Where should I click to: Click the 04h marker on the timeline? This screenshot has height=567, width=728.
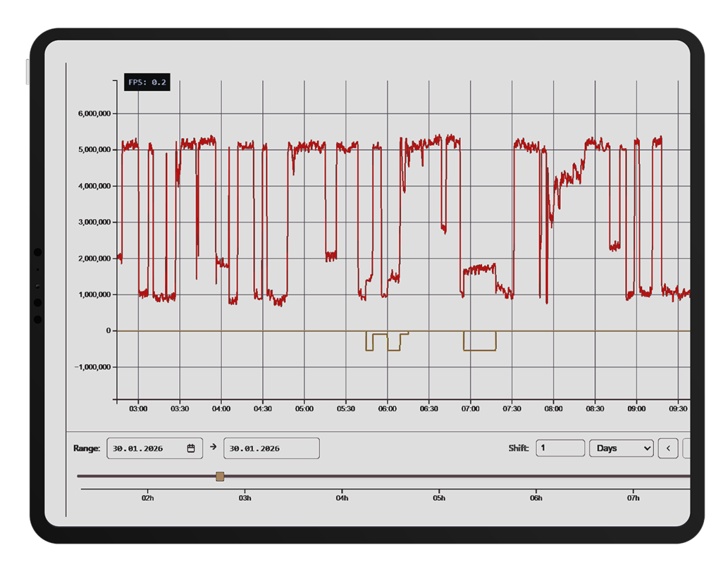pyautogui.click(x=342, y=498)
